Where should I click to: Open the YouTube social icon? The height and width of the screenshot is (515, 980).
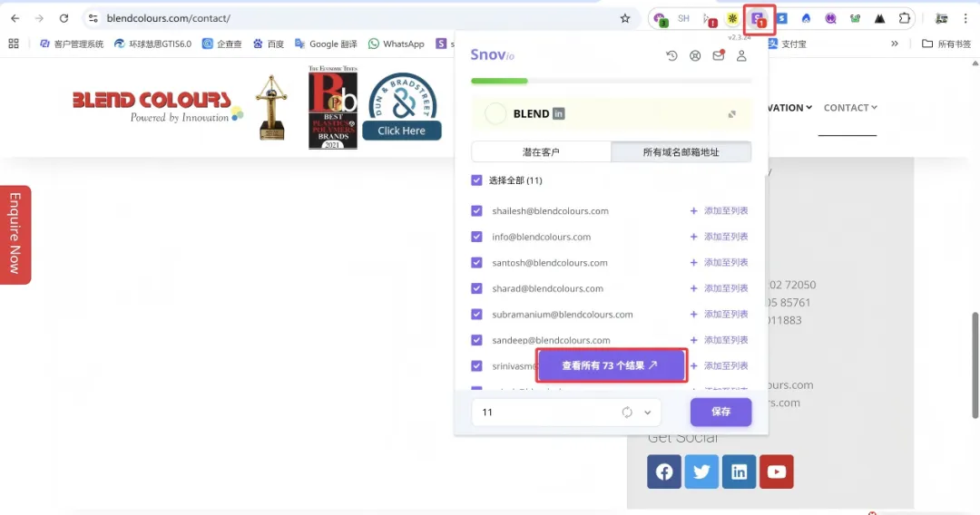pyautogui.click(x=776, y=471)
